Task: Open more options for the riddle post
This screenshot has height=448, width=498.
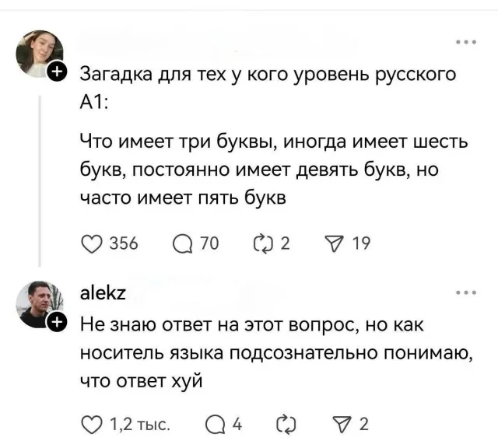Action: 467,43
